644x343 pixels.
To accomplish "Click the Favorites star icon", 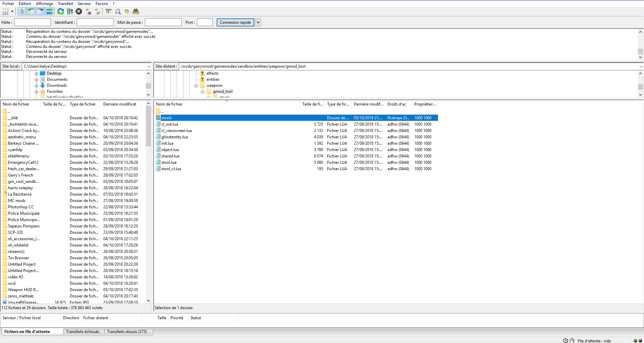I will 43,91.
